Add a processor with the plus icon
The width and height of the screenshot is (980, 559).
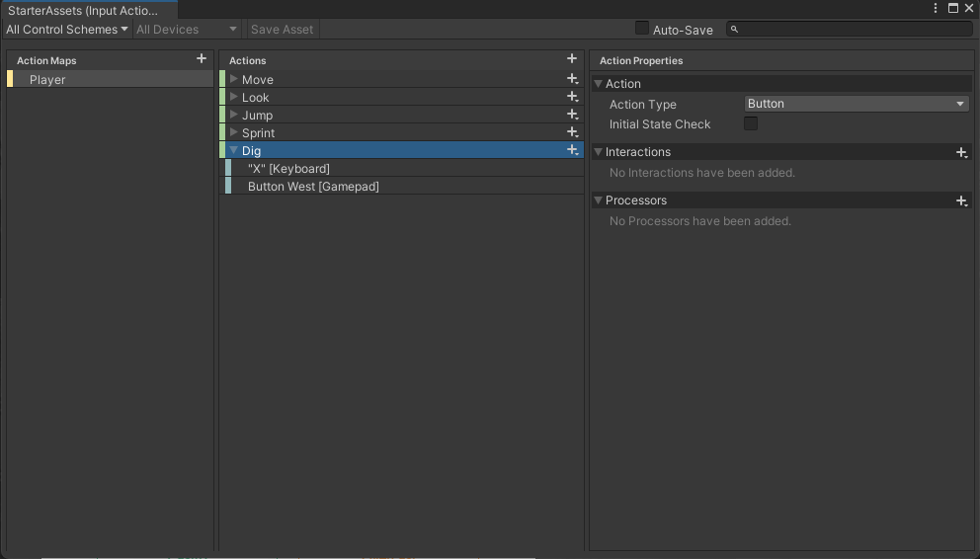tap(961, 200)
